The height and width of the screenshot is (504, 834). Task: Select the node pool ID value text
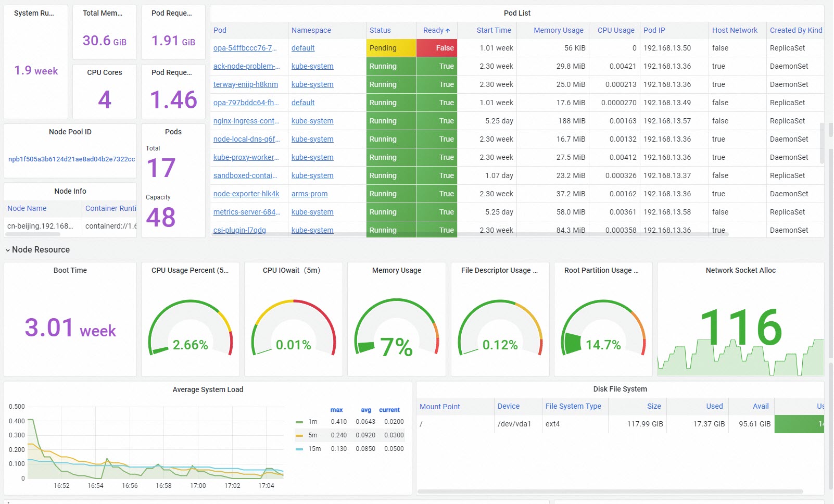tap(72, 159)
